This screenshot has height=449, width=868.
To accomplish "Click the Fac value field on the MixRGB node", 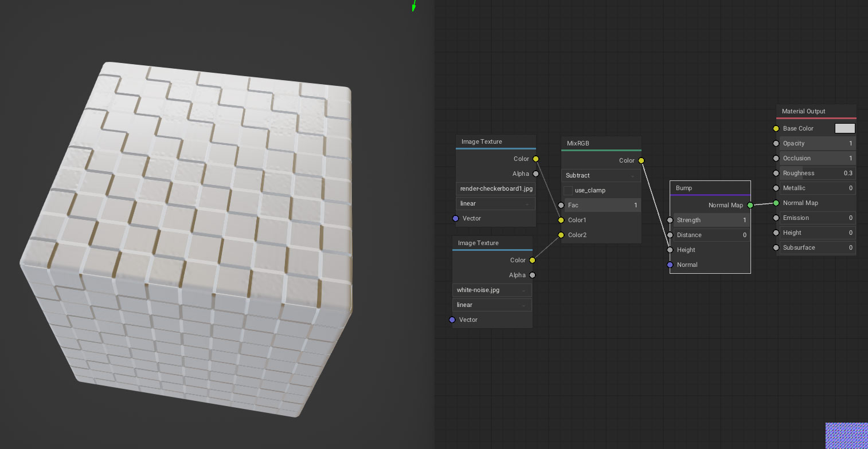I will point(602,205).
